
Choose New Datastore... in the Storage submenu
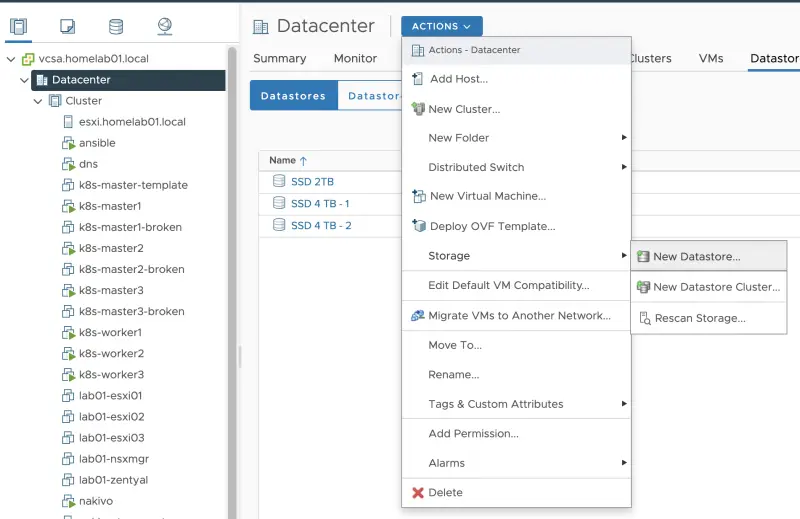[709, 256]
